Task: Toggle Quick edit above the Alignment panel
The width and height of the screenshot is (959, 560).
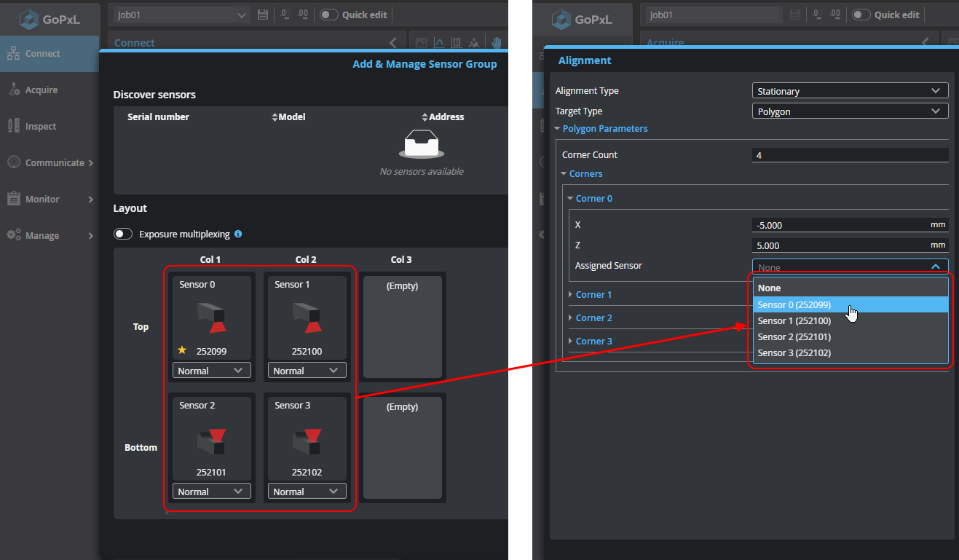Action: (861, 15)
